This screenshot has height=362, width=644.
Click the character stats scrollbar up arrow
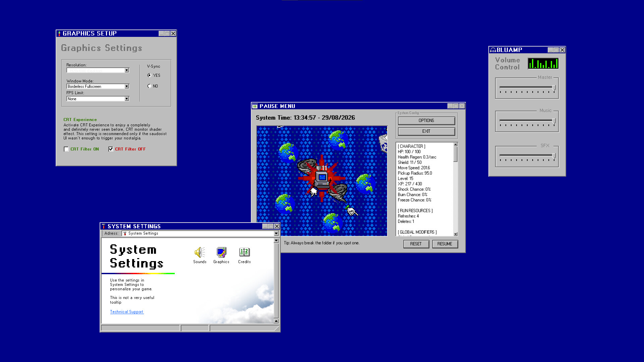[455, 144]
